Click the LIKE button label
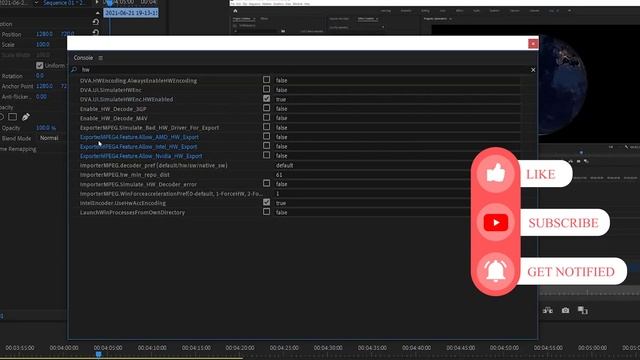 point(540,174)
